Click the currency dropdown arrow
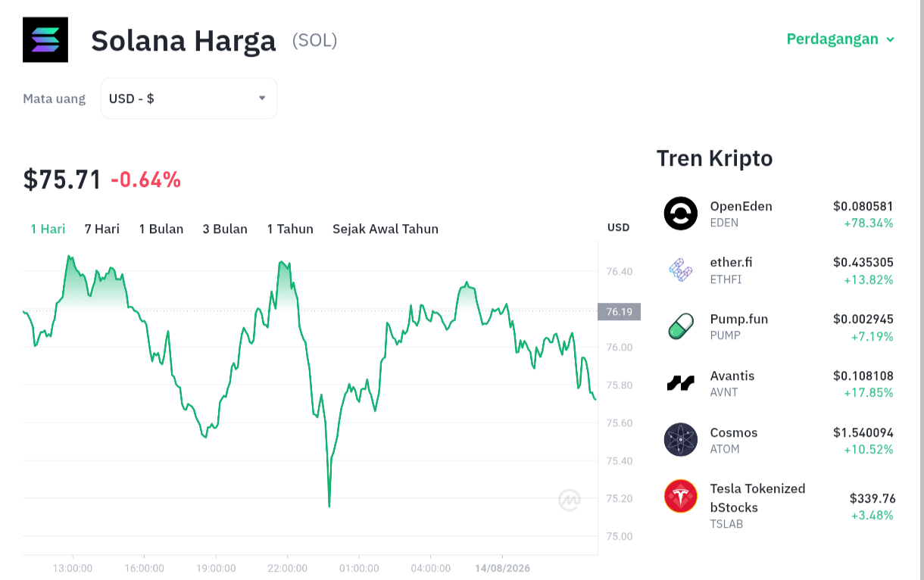Viewport: 924px width, 580px height. (x=262, y=98)
